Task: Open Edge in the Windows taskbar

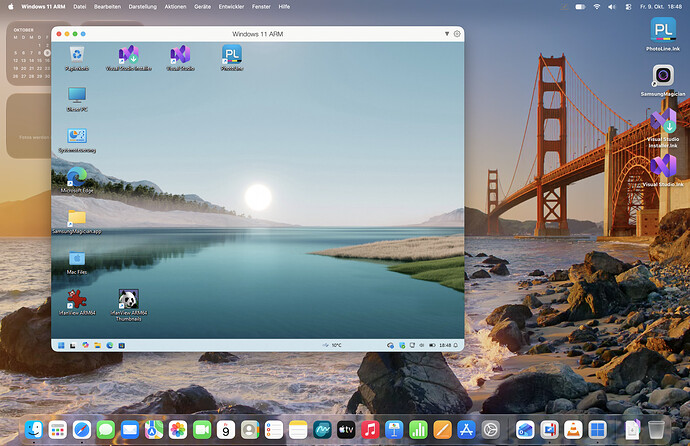Action: 110,345
